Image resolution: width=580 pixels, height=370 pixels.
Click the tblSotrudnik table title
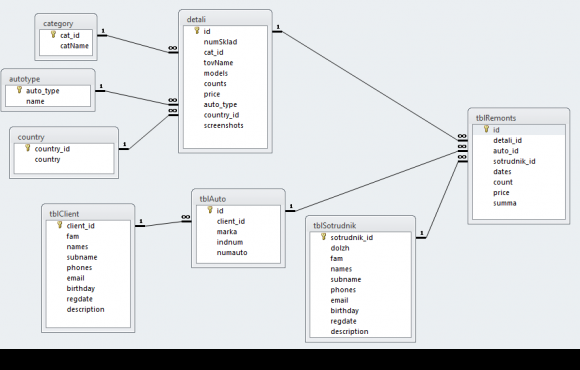(x=335, y=225)
